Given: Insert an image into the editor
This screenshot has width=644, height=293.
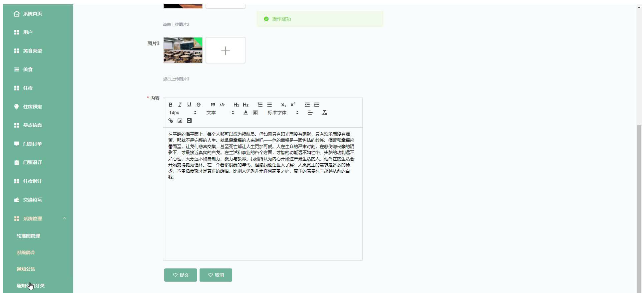Looking at the screenshot, I should click(180, 121).
